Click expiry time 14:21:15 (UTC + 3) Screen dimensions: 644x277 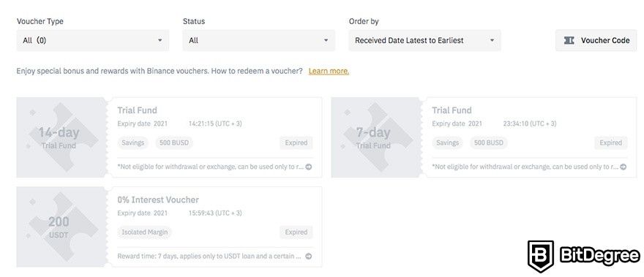click(x=215, y=124)
